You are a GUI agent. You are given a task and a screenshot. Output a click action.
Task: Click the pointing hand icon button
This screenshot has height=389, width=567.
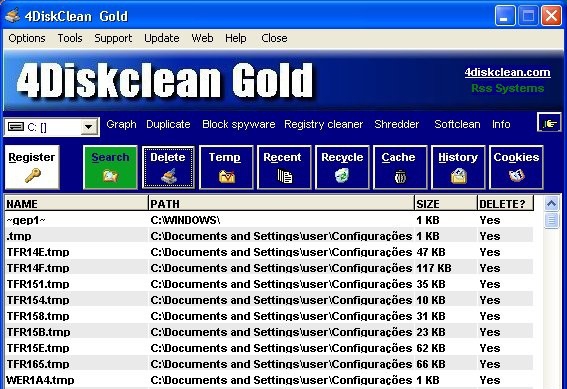point(549,123)
